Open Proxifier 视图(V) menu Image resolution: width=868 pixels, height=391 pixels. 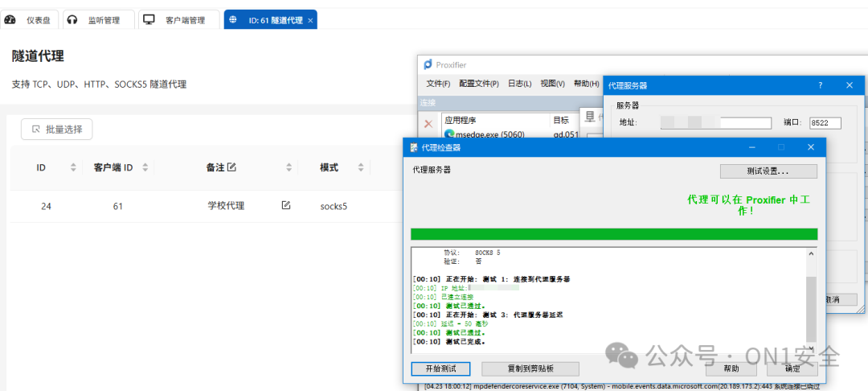(552, 84)
